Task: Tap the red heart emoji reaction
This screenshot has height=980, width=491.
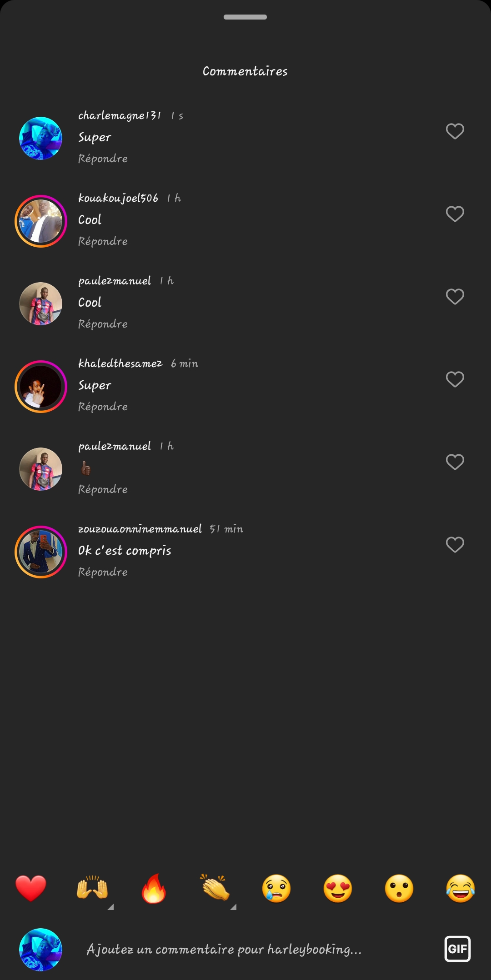Action: (x=31, y=888)
